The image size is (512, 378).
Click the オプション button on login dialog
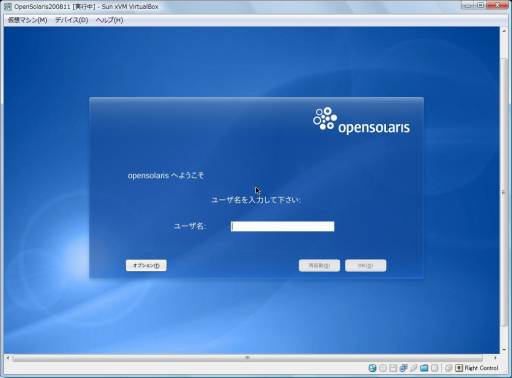[146, 266]
